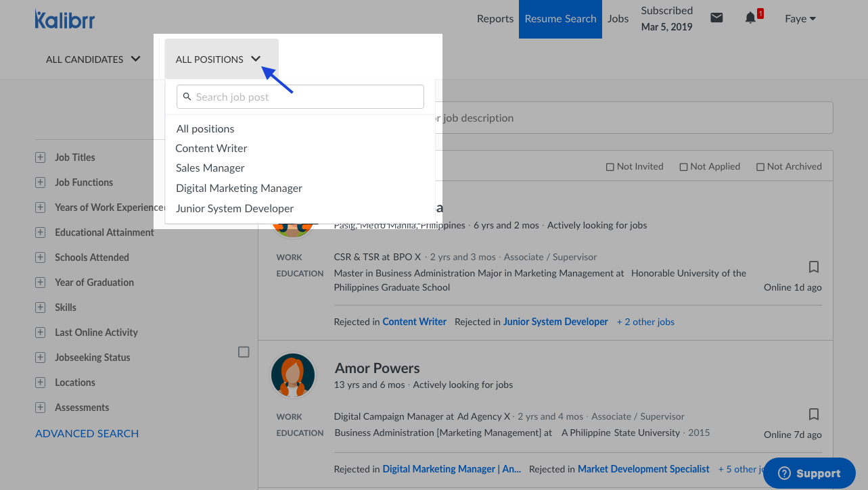Open the Faye account menu
868x490 pixels.
click(x=800, y=19)
